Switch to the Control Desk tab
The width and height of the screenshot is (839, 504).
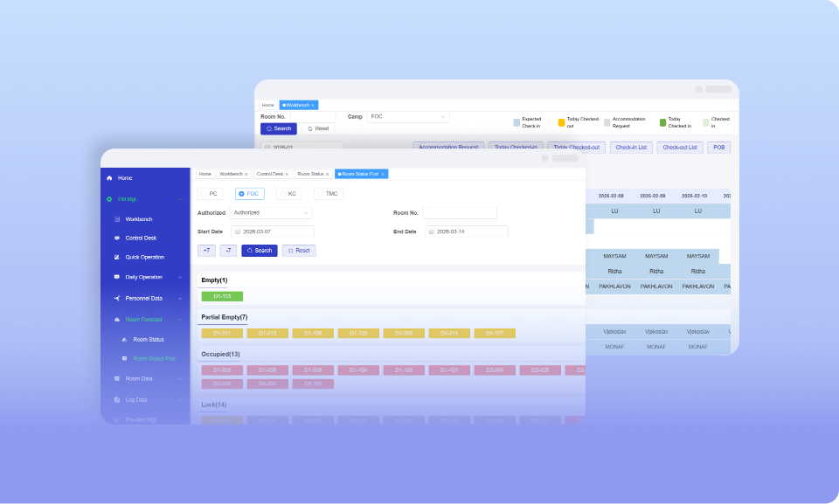tap(270, 175)
